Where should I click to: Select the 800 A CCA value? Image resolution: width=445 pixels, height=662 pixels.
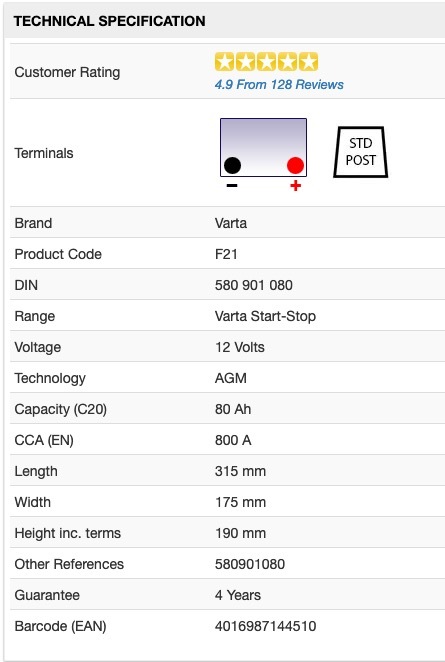(x=233, y=440)
